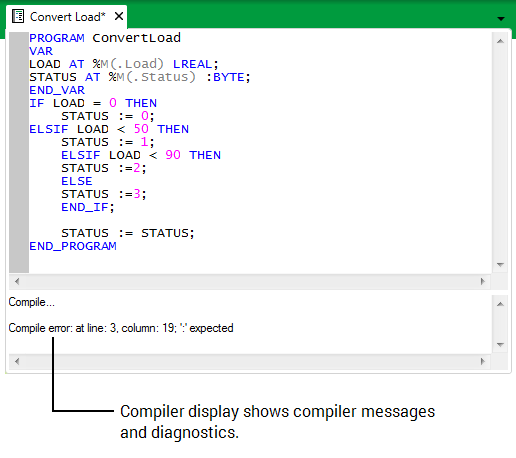Select the Convert Load* tab
The width and height of the screenshot is (516, 458).
point(67,17)
